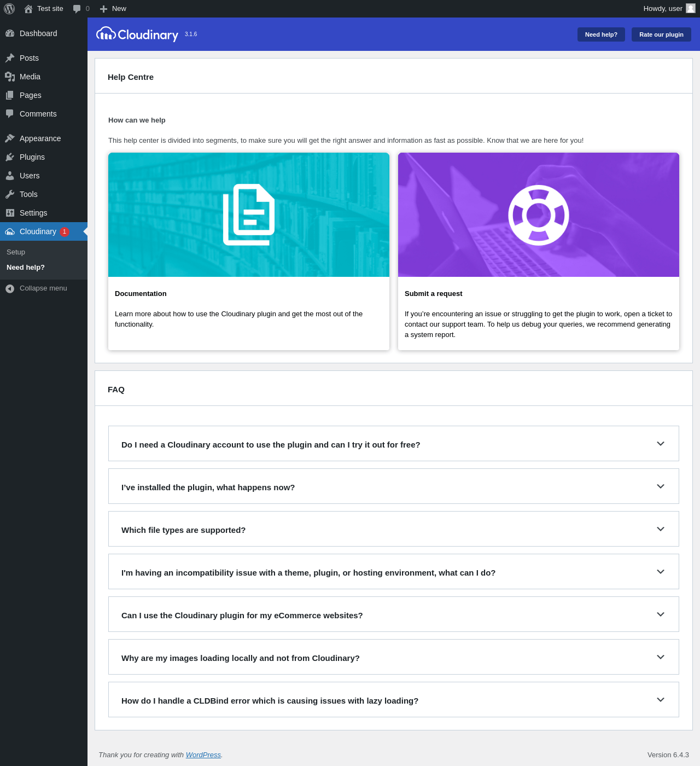The image size is (700, 766).
Task: Expand 'I've installed the plugin' FAQ
Action: 660,486
